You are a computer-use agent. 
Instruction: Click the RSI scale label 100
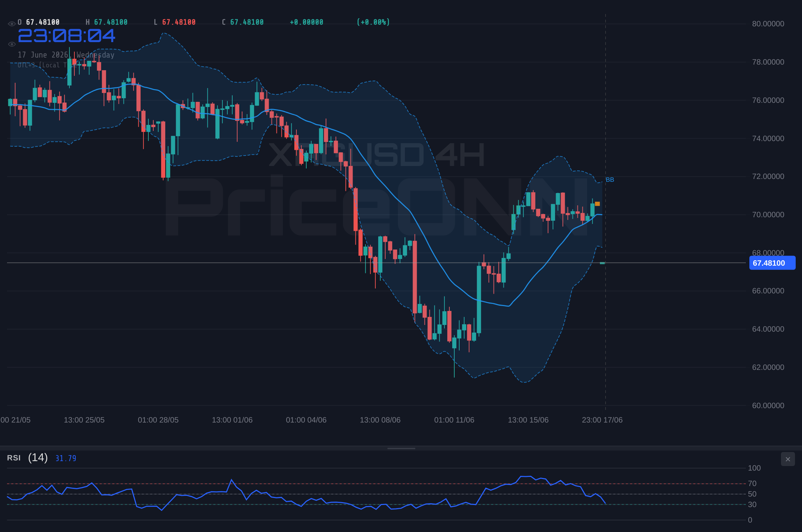click(754, 468)
